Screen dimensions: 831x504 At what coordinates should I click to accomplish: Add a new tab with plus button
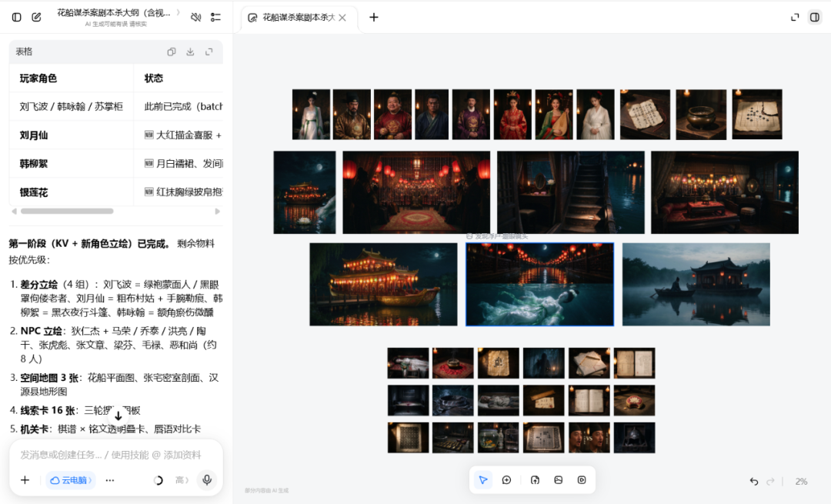click(x=374, y=18)
